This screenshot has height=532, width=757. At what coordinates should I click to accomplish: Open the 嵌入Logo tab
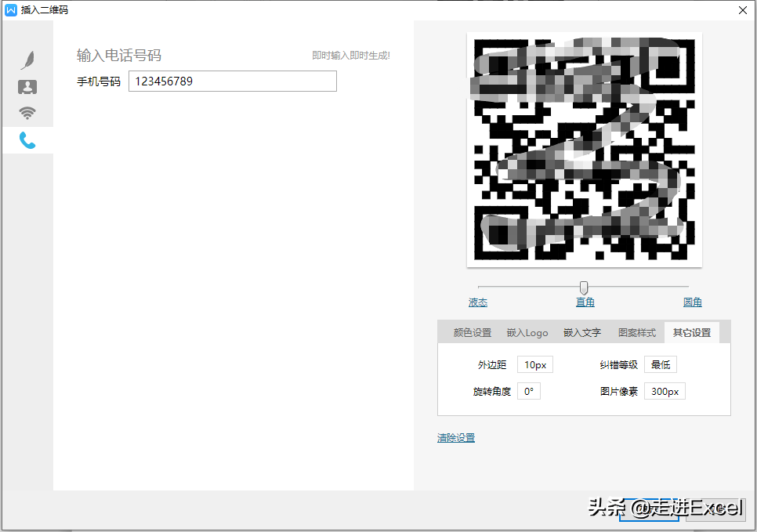527,333
